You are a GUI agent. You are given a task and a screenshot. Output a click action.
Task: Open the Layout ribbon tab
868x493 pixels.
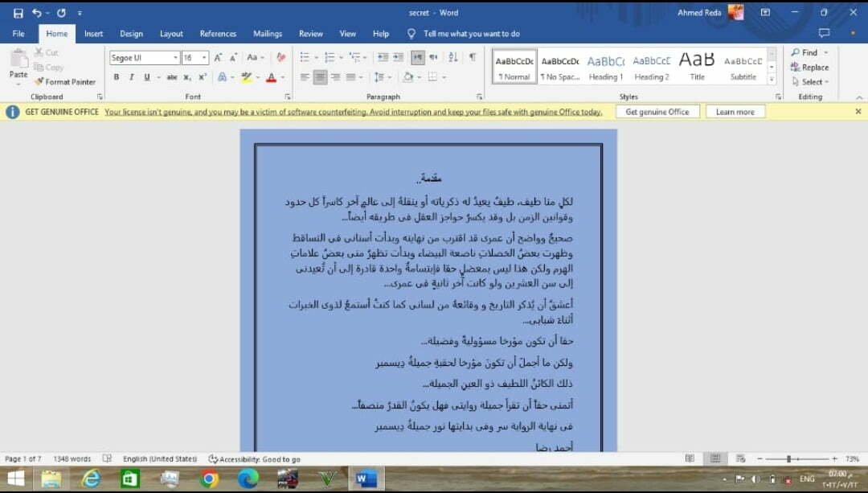tap(171, 34)
